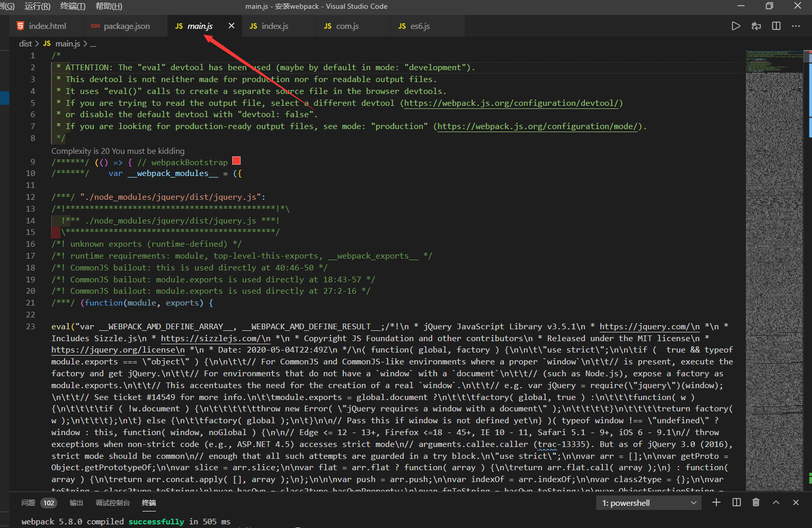The image size is (812, 528).
Task: Open the 问题 problems panel tab
Action: [28, 503]
